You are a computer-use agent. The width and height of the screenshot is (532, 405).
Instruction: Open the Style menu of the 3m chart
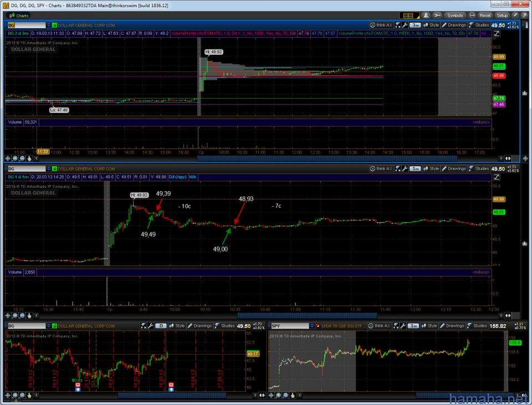pyautogui.click(x=431, y=25)
